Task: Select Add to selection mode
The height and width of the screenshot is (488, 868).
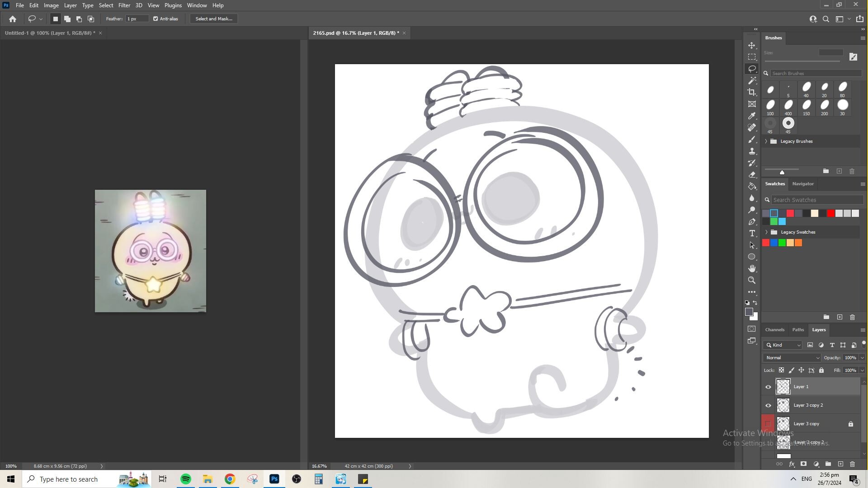Action: (67, 19)
